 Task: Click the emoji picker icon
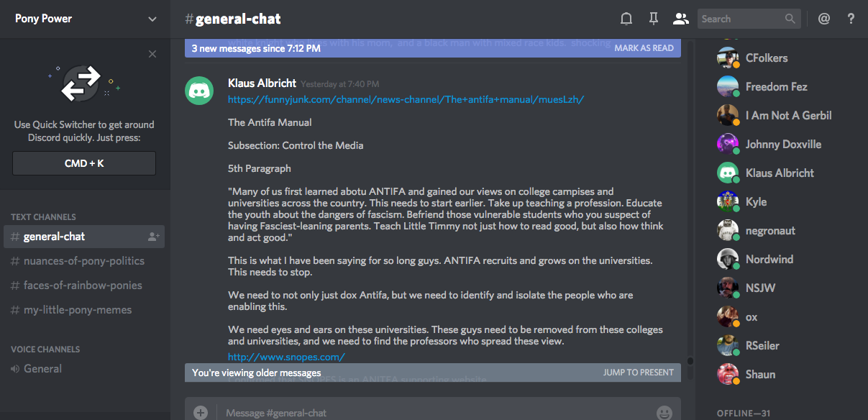[x=664, y=413]
